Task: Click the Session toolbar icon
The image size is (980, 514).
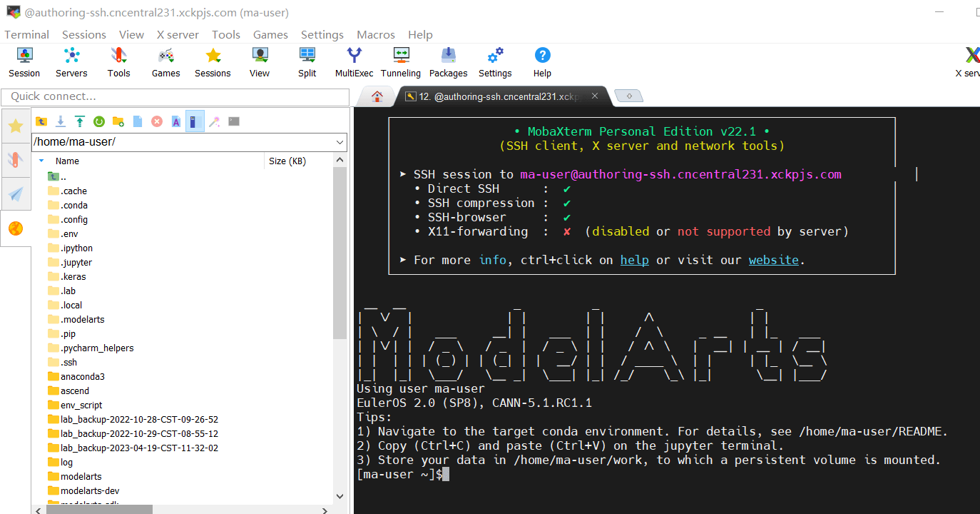Action: click(24, 62)
